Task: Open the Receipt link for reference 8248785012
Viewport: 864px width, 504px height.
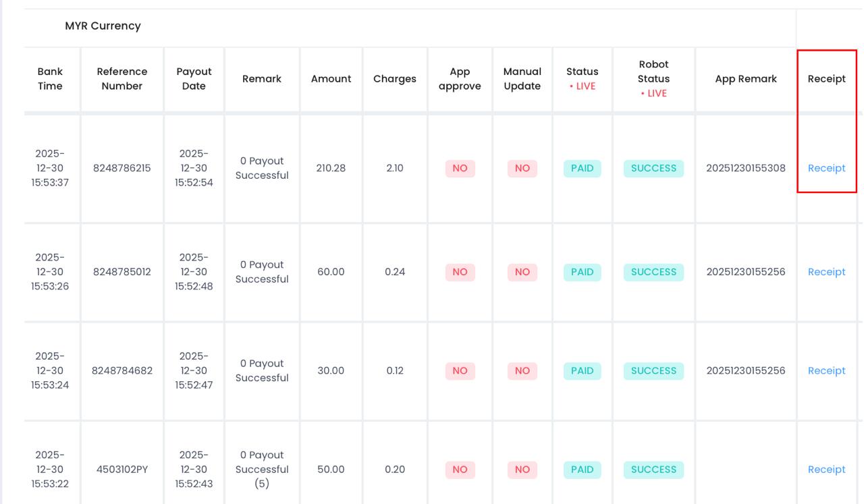Action: (826, 272)
